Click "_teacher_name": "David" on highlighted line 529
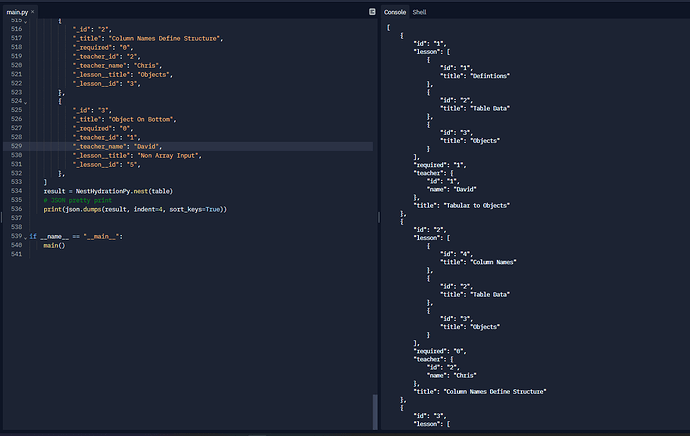Screen dimensions: 690x436 [117, 147]
